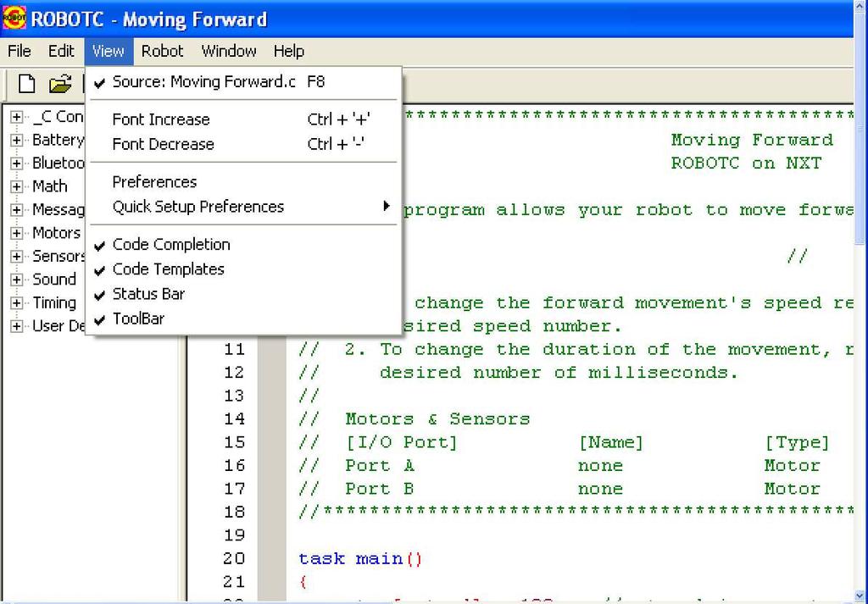Expand the User Defined tree node
The width and height of the screenshot is (868, 604).
pyautogui.click(x=17, y=326)
